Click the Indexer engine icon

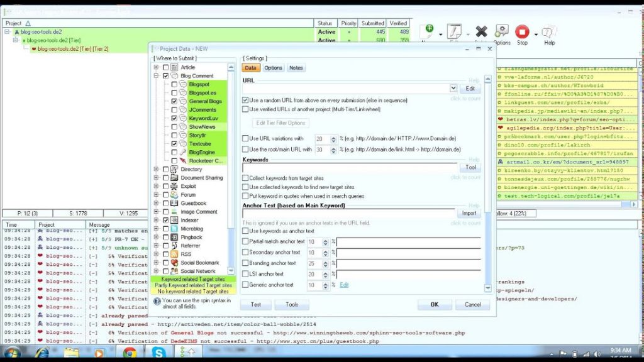[174, 220]
